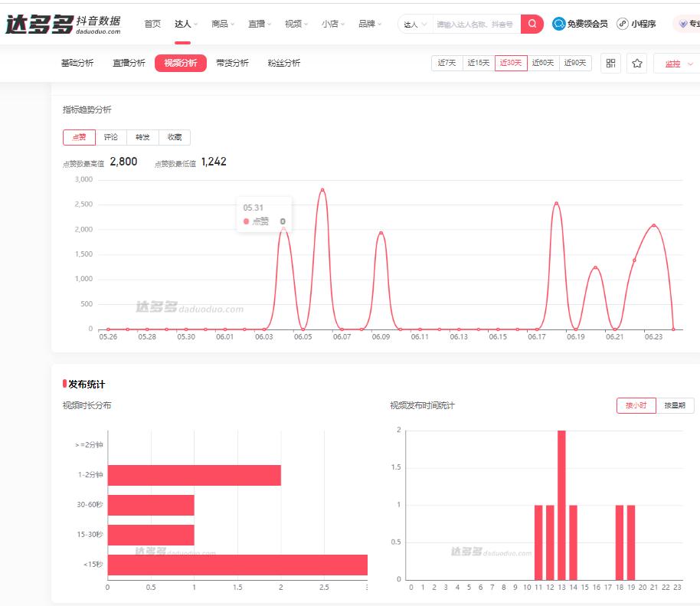
Task: Click the 转发 metric button
Action: pos(142,137)
